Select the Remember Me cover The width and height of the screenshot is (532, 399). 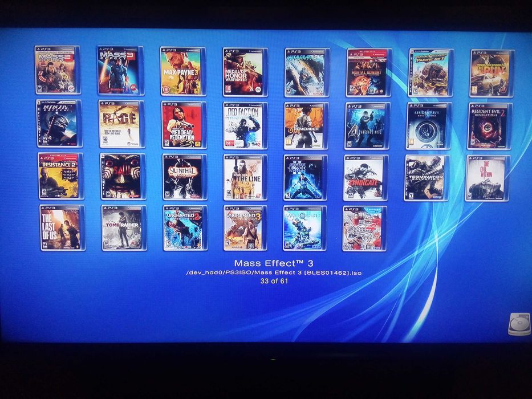click(306, 126)
